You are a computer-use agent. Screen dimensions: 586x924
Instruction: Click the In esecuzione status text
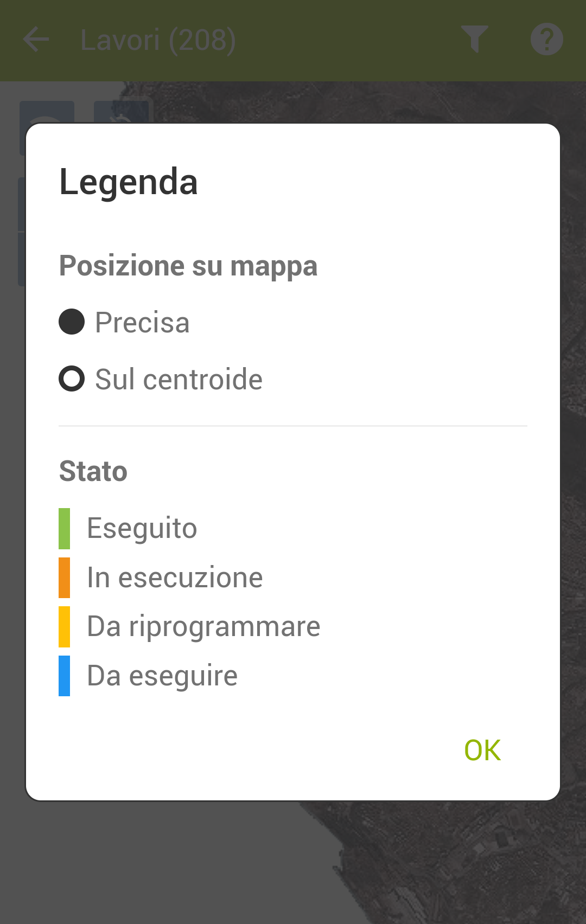(x=175, y=578)
